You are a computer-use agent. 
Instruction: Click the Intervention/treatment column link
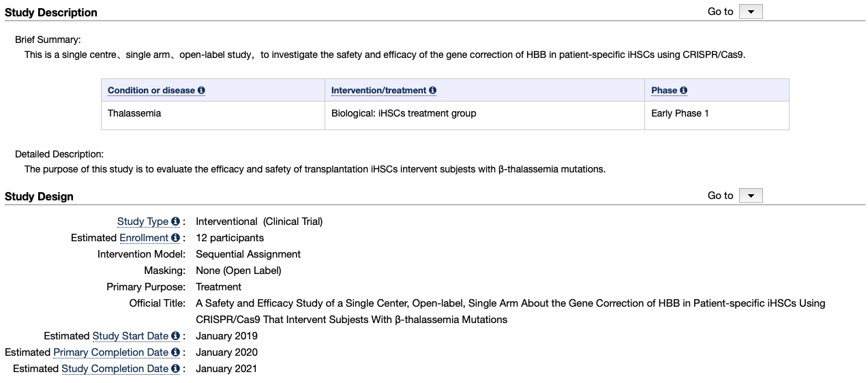coord(378,91)
